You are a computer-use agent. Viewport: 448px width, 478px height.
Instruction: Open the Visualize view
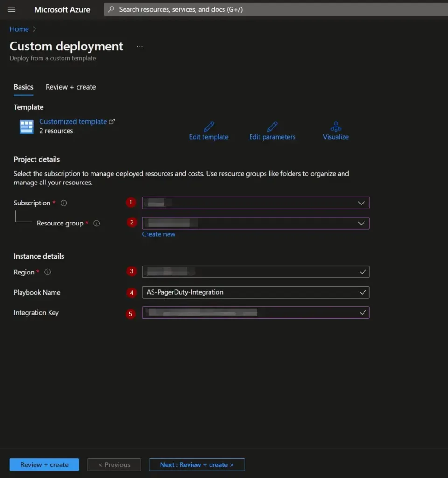pyautogui.click(x=336, y=125)
